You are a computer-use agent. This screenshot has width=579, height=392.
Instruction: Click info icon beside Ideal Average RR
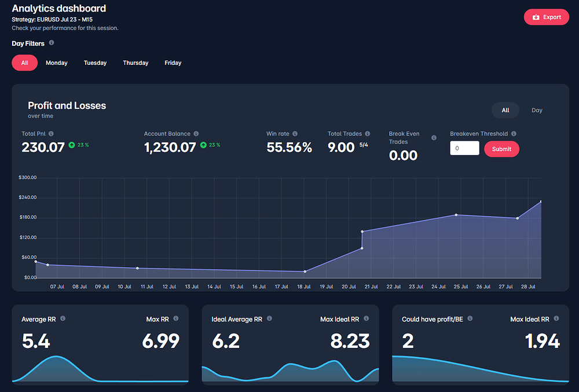click(269, 318)
